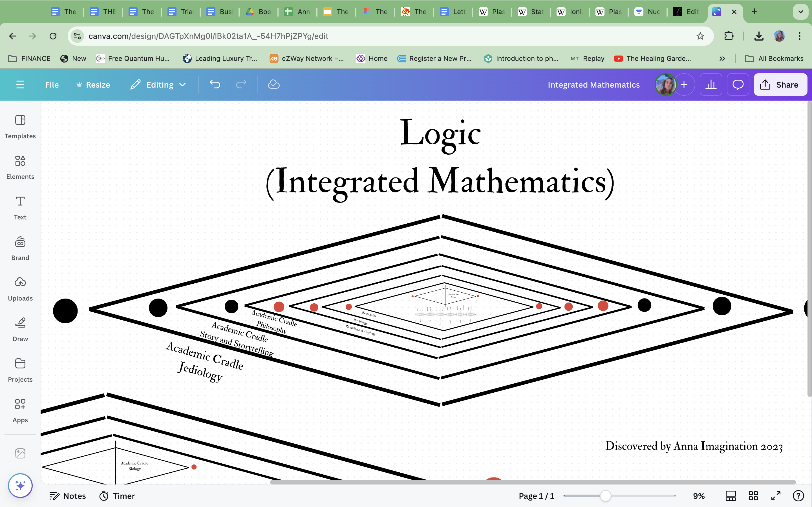Expand the hidden bookmarks chevron

tap(722, 58)
